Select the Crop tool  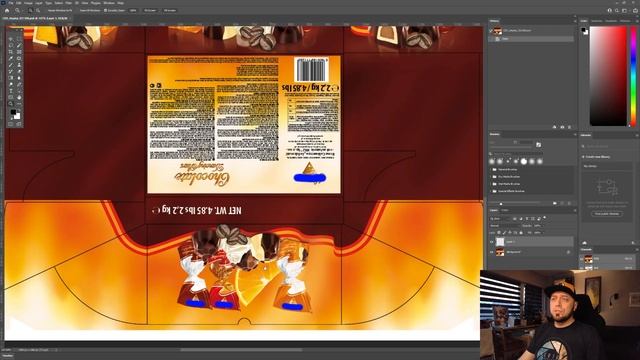pos(11,52)
